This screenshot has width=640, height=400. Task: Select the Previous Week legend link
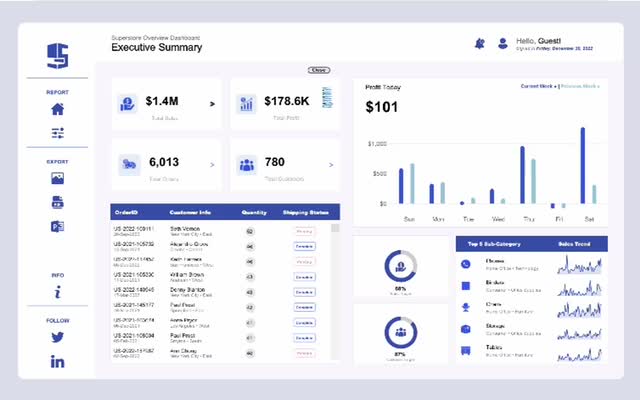coord(580,87)
